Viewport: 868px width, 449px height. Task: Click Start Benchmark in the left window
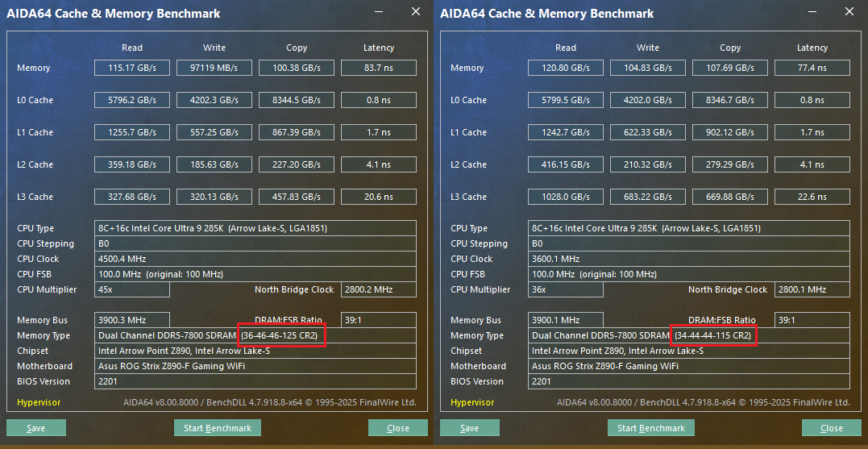[218, 428]
